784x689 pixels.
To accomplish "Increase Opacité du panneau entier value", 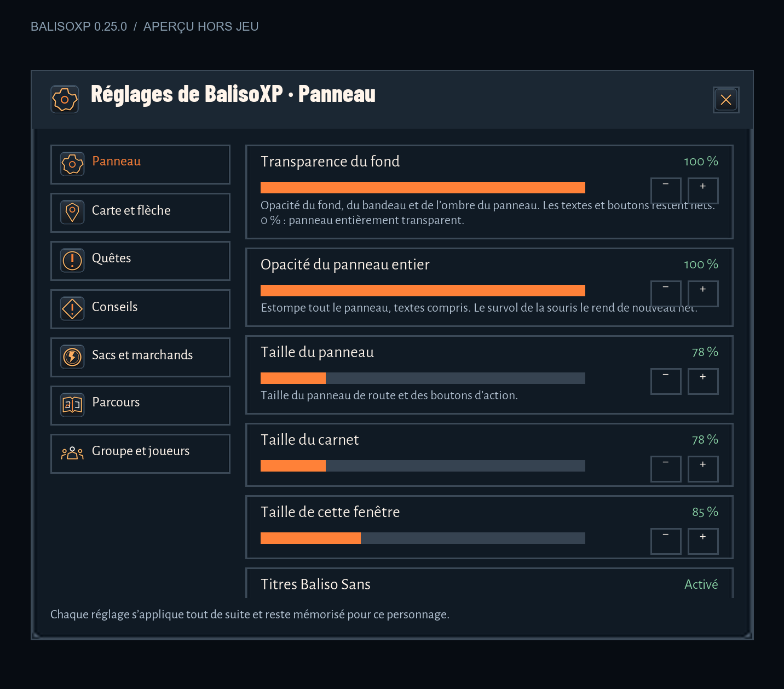I will point(703,294).
